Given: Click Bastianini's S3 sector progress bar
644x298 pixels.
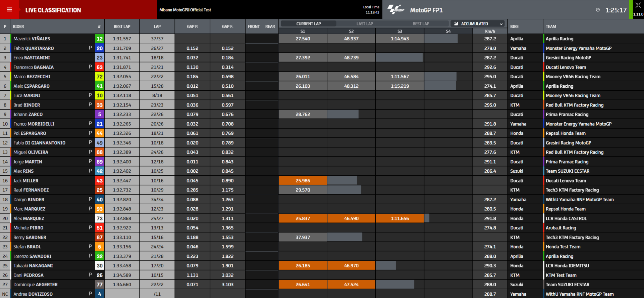Looking at the screenshot, I should click(399, 57).
